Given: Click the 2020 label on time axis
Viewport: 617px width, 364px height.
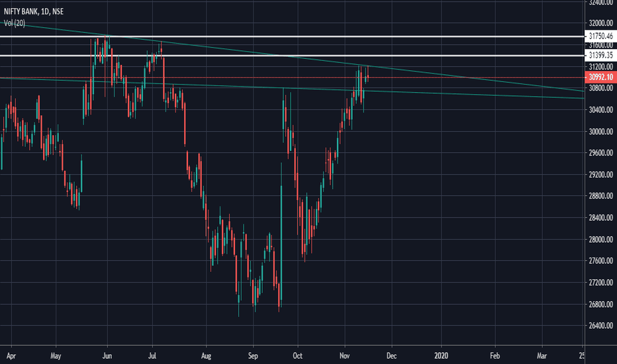Looking at the screenshot, I should pyautogui.click(x=441, y=356).
